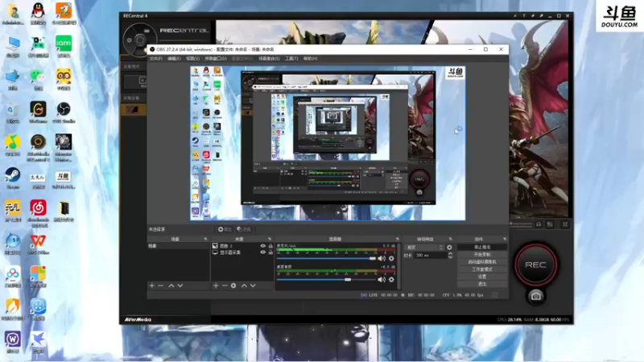Select the 显示器采集 source row
Screen dimensions: 644x362
point(237,253)
